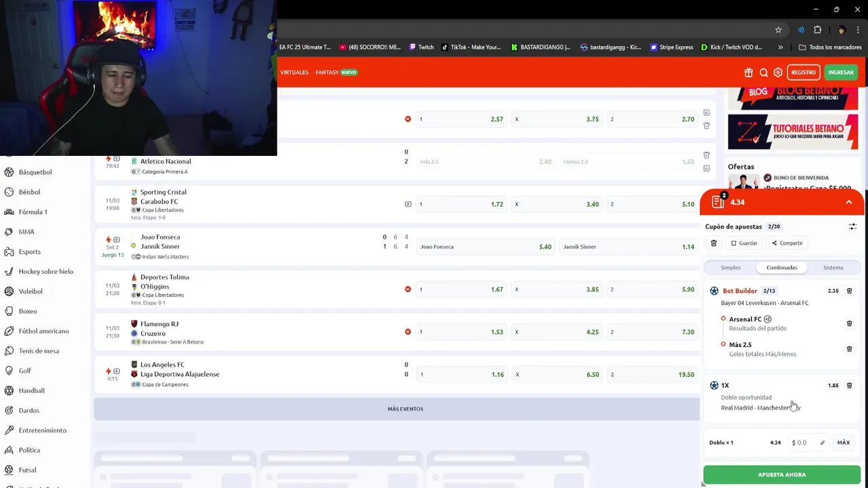
Task: Click the bet slip receipt icon with badge 2
Action: (x=718, y=201)
